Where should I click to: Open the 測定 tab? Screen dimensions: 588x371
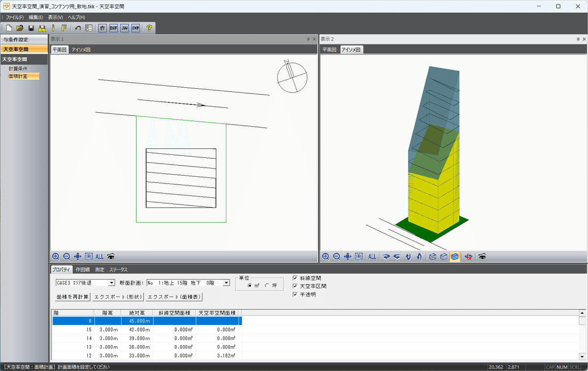[x=99, y=270]
